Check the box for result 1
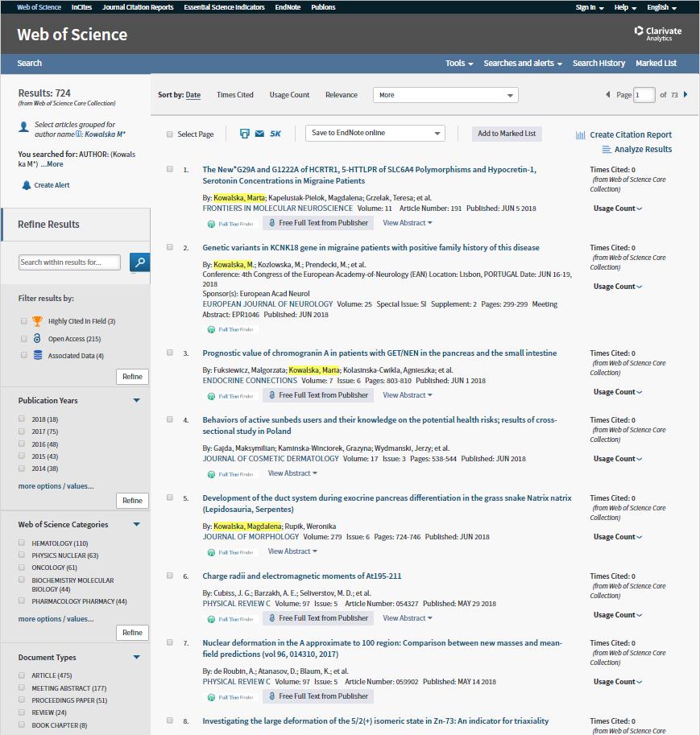Screen dimensions: 700x735 tap(170, 169)
